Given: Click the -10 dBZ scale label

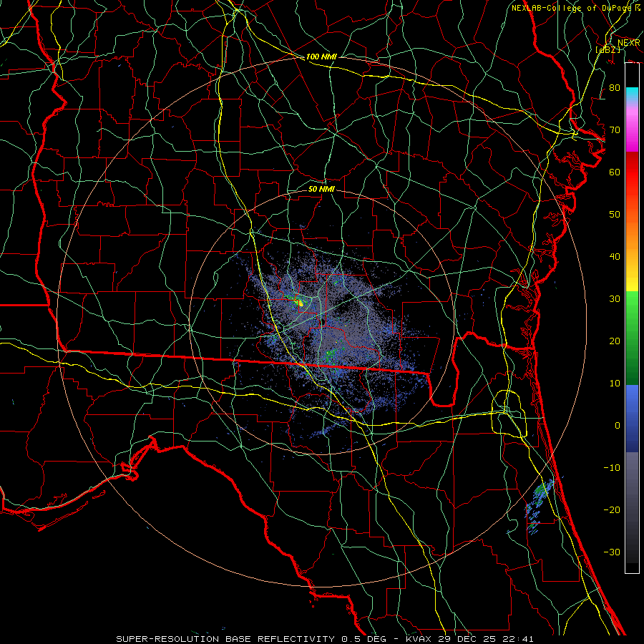Looking at the screenshot, I should (x=612, y=468).
